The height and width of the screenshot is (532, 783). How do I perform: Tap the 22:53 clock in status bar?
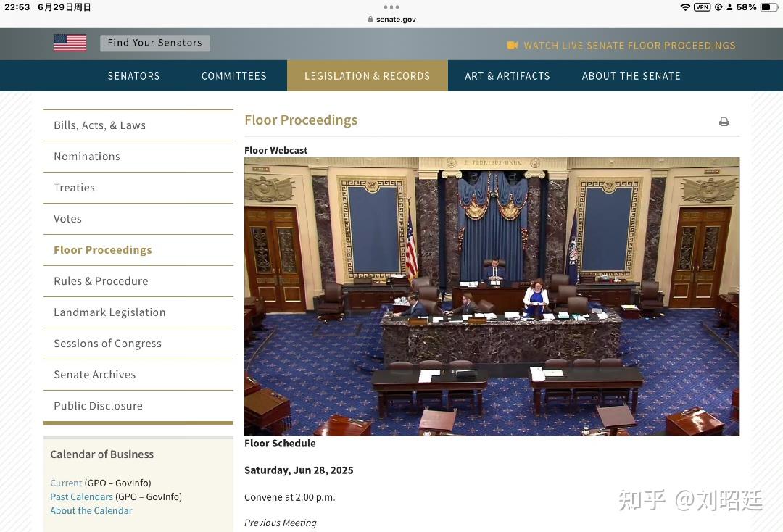[x=17, y=7]
